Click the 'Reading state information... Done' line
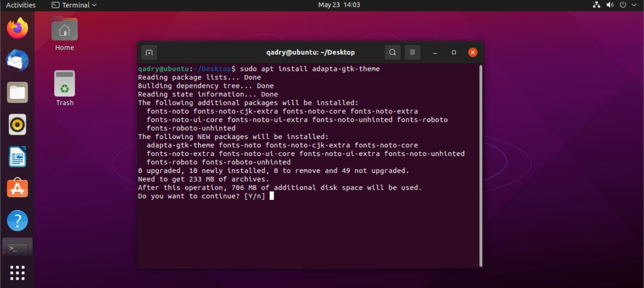644x288 pixels. tap(208, 94)
